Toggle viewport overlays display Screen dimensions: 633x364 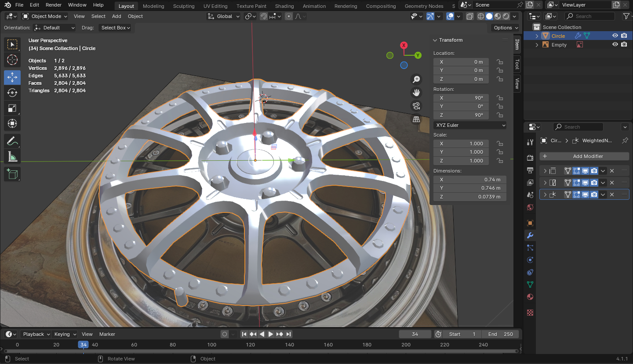pyautogui.click(x=450, y=16)
